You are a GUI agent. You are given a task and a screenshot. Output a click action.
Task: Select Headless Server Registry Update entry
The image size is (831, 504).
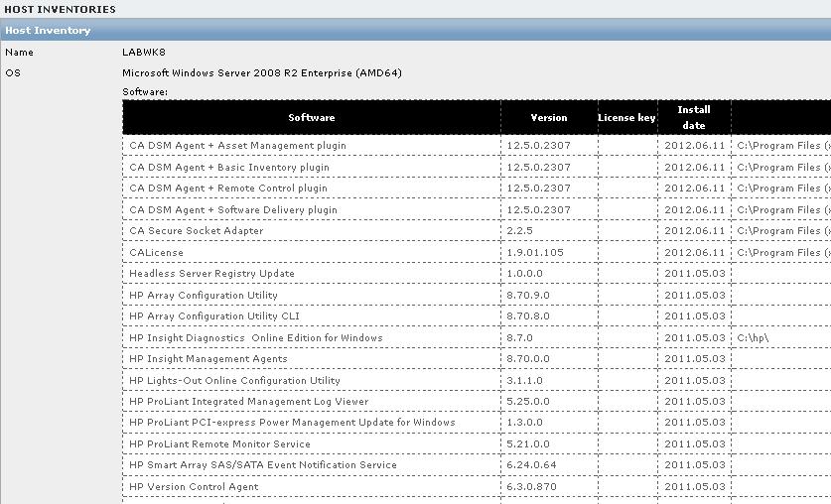coord(211,274)
